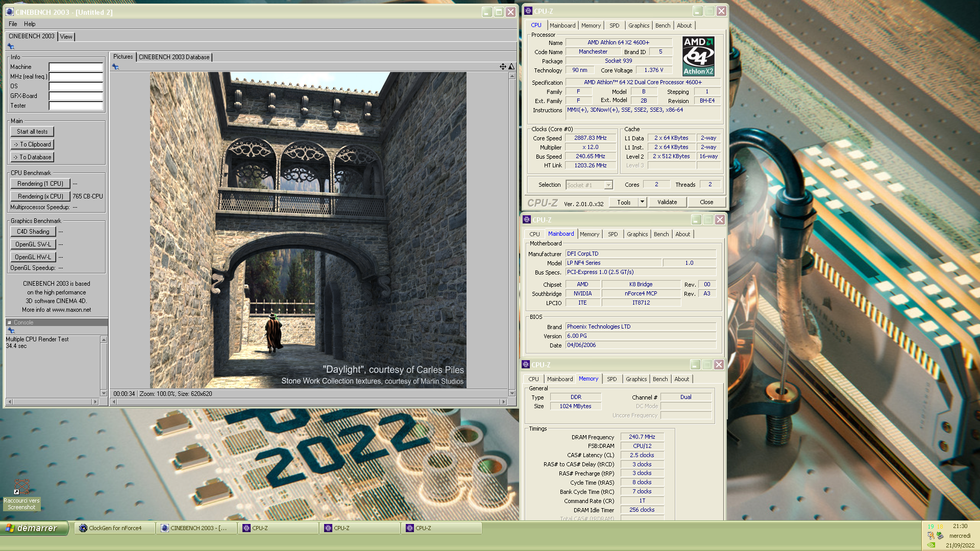
Task: Click the pin icon under CINEBENCH 2003 tab
Action: 11,46
